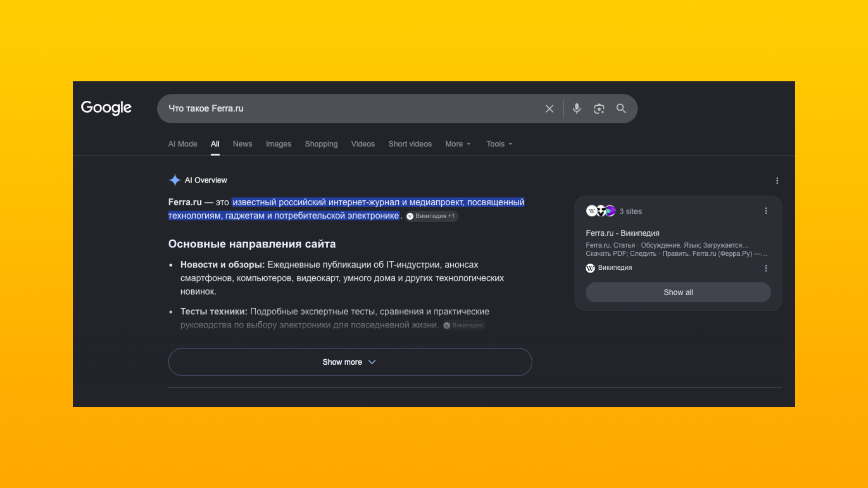
Task: Open the Википедия chip after Тесты техники
Action: (x=464, y=325)
